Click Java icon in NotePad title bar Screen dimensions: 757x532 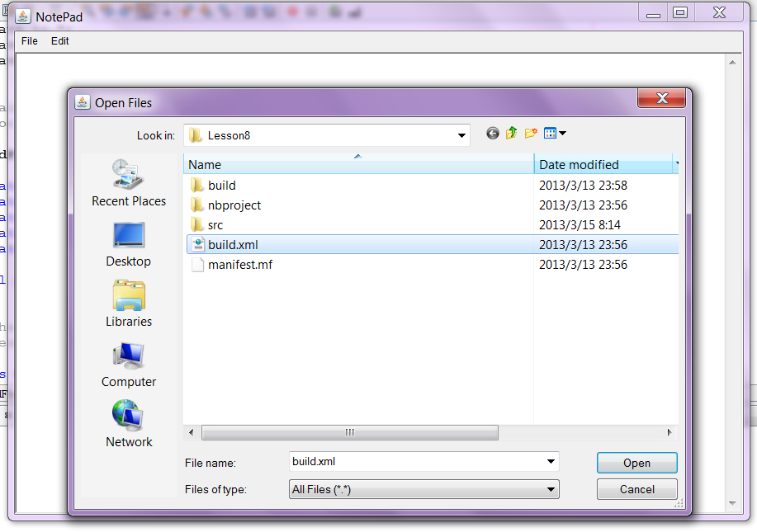(x=22, y=16)
